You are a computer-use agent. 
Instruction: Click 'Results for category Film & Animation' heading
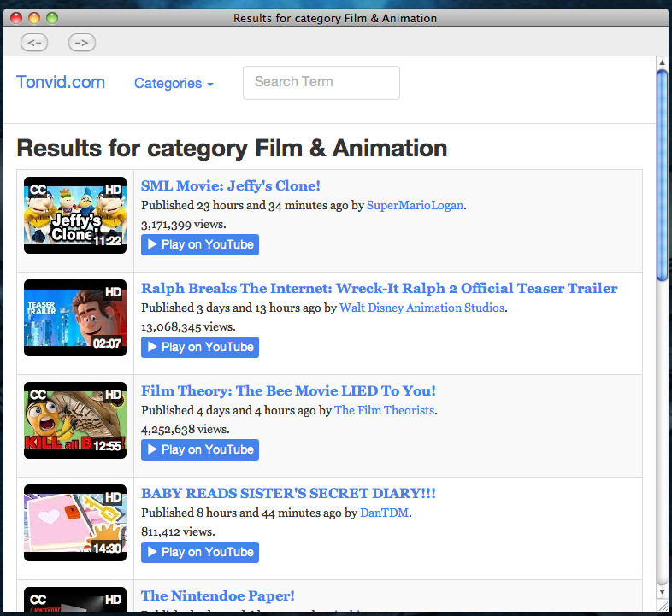point(232,148)
